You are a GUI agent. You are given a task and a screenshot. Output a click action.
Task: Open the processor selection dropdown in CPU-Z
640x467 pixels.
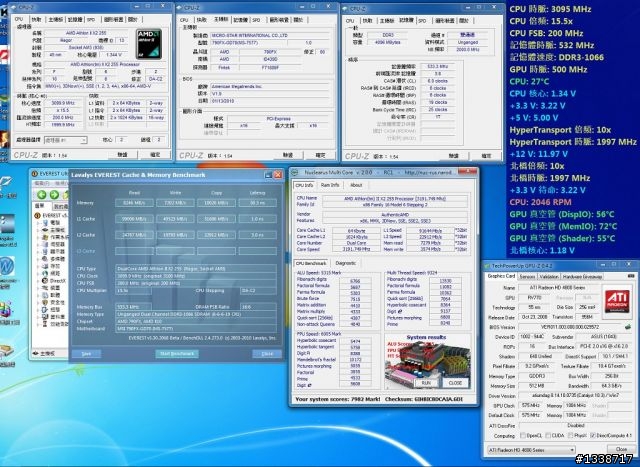(x=65, y=140)
